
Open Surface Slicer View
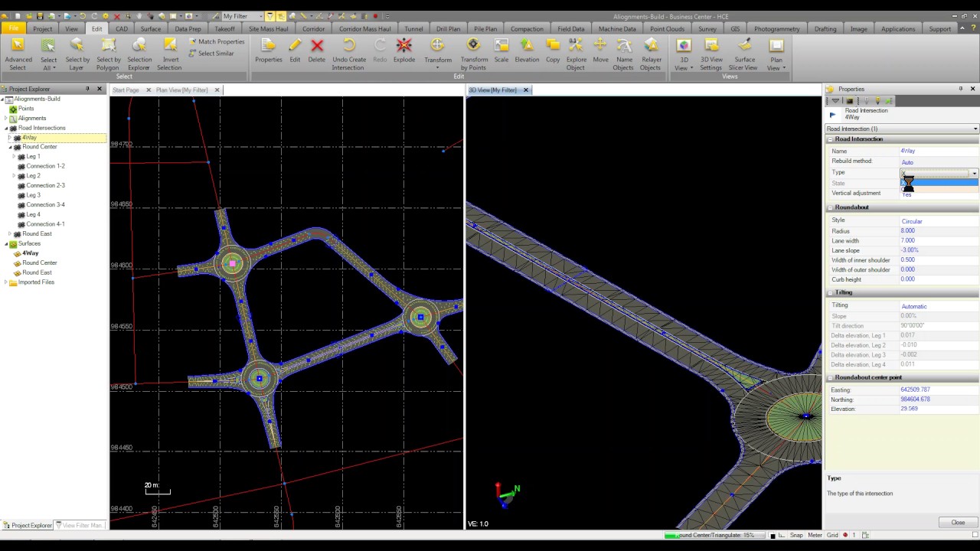745,54
